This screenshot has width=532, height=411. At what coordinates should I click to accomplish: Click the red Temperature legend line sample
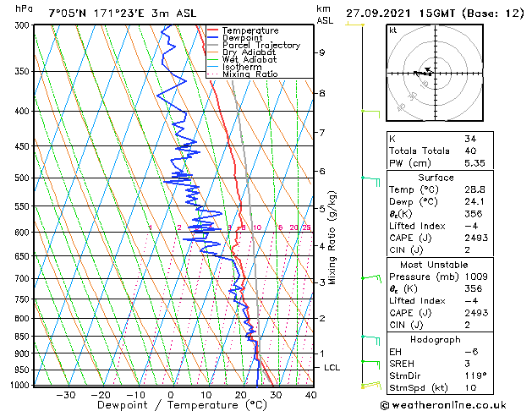(x=212, y=30)
